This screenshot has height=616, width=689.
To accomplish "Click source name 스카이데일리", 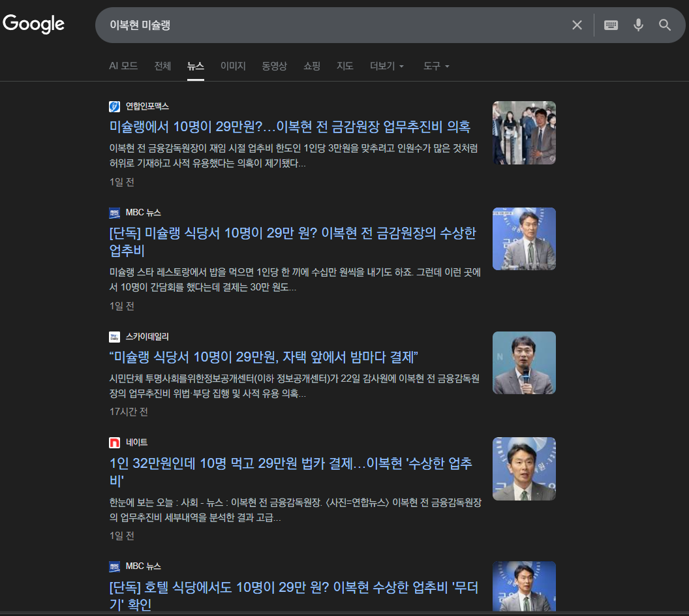I will 147,337.
